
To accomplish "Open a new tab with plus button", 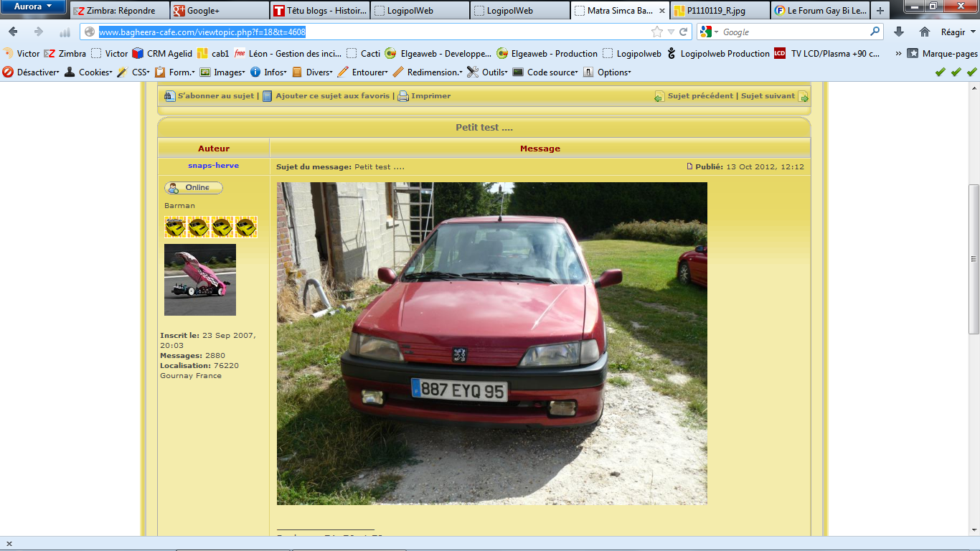I will 880,11.
